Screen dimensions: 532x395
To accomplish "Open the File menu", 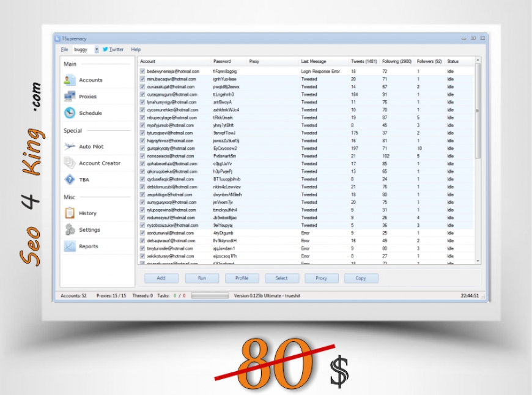I will (x=64, y=50).
